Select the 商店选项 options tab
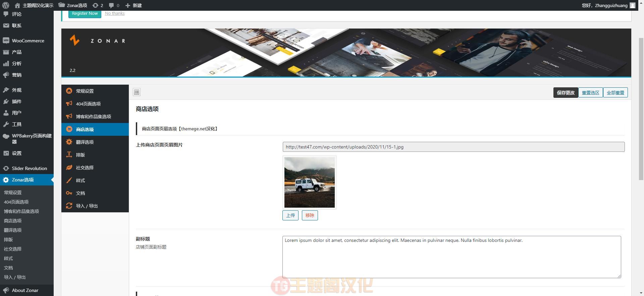 [x=95, y=129]
